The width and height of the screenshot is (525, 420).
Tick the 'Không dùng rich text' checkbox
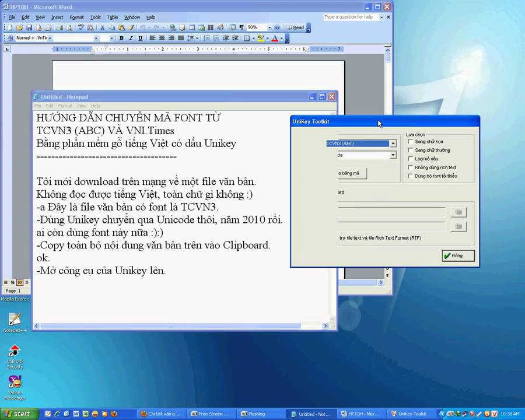click(x=411, y=167)
